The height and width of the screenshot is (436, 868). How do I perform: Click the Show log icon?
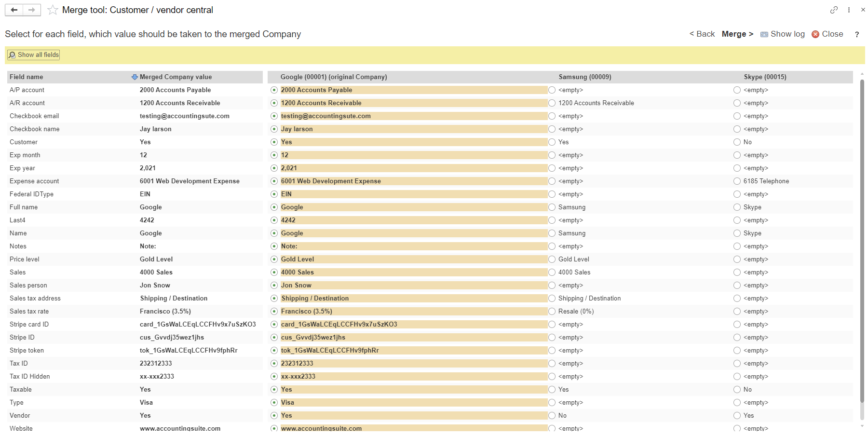tap(764, 34)
